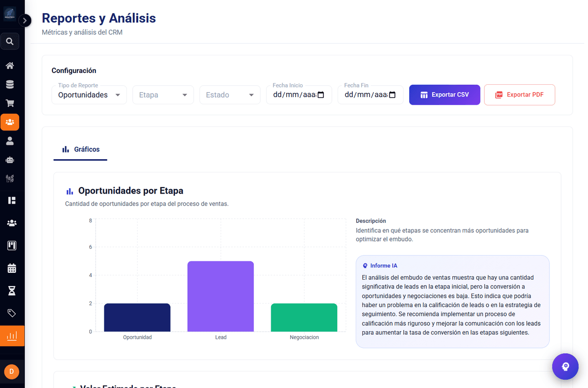Click the Configuración section label
Image resolution: width=588 pixels, height=388 pixels.
(74, 71)
